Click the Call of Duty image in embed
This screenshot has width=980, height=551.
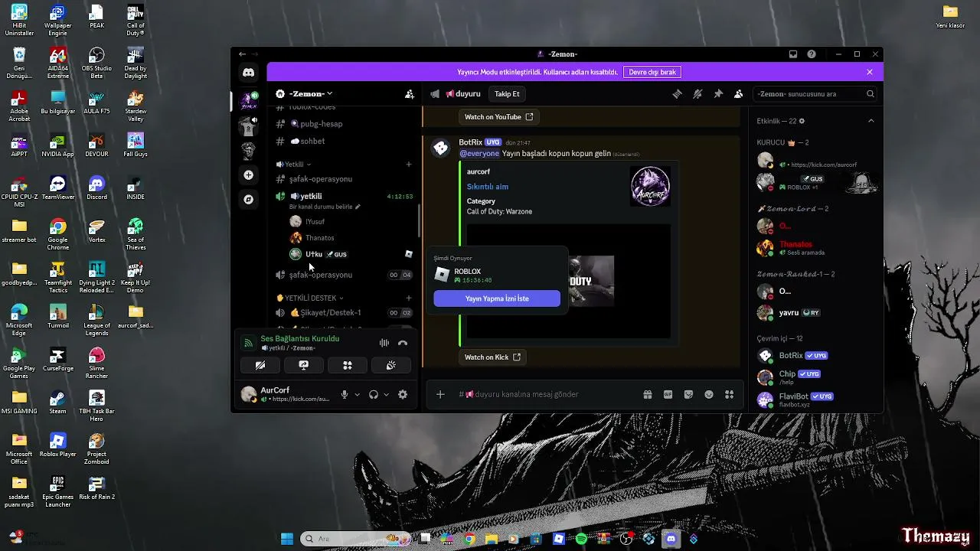591,281
